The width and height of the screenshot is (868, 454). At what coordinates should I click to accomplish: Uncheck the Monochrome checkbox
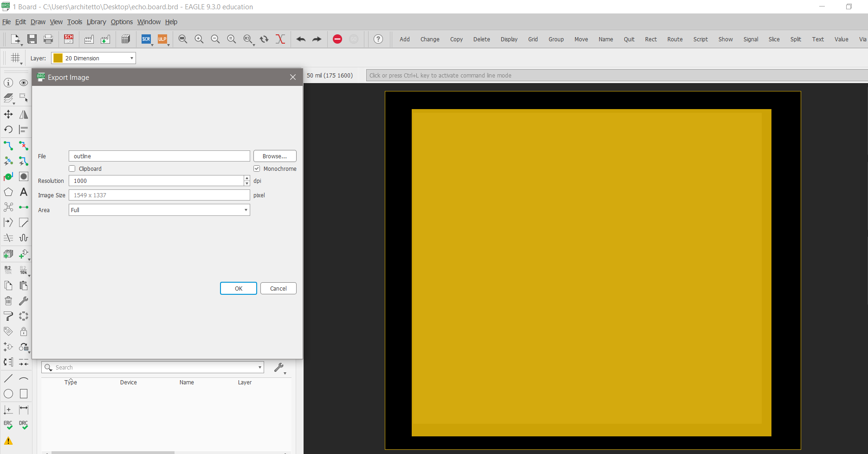coord(257,169)
